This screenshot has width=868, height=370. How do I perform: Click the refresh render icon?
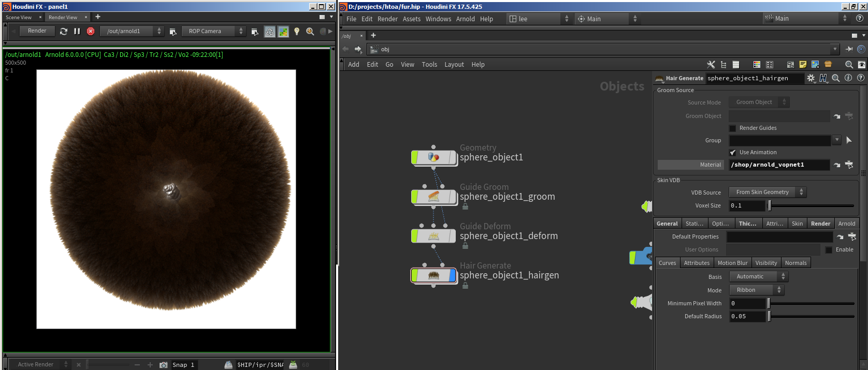pyautogui.click(x=64, y=31)
